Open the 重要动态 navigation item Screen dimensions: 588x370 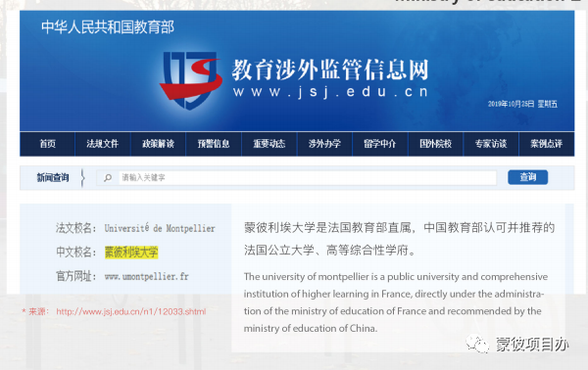tap(269, 144)
